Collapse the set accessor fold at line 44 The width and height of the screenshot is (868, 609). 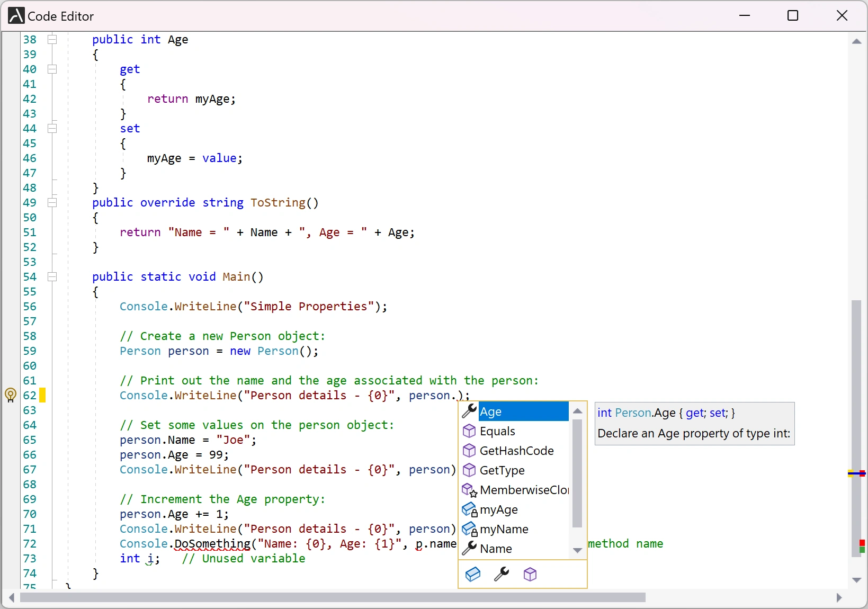tap(52, 129)
